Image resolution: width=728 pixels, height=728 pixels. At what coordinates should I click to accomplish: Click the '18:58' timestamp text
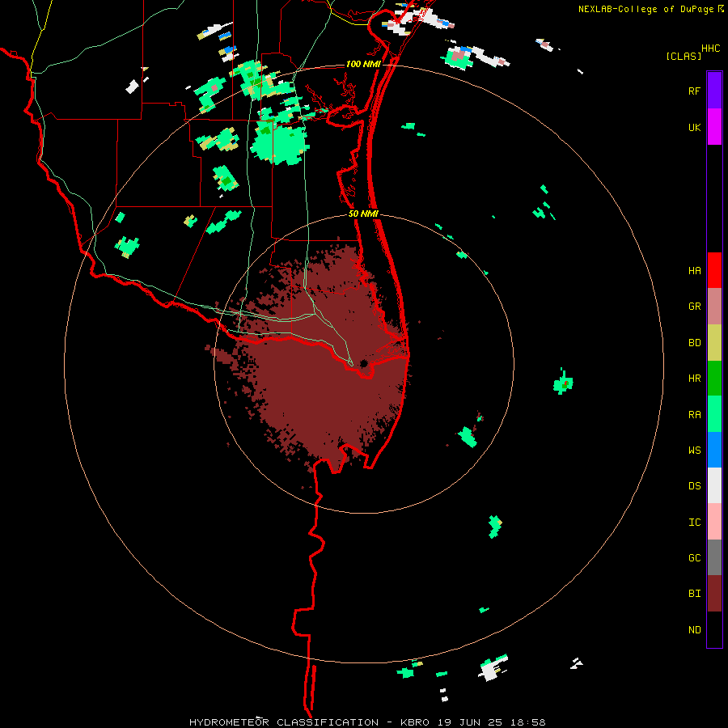(x=529, y=722)
